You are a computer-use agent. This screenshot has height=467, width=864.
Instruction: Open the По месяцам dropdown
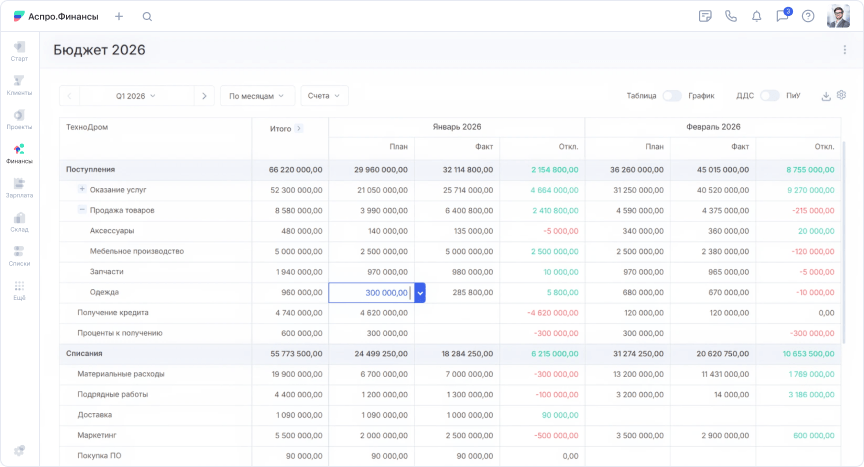(257, 96)
